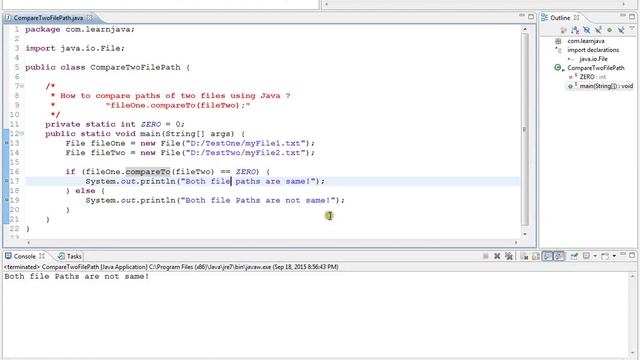Viewport: 640px width, 360px height.
Task: Select ZERO : int field in Outline
Action: coord(593,77)
